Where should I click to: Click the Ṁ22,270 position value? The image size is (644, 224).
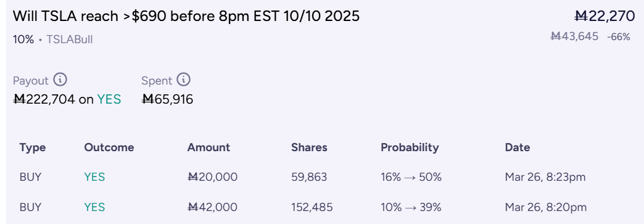[605, 16]
